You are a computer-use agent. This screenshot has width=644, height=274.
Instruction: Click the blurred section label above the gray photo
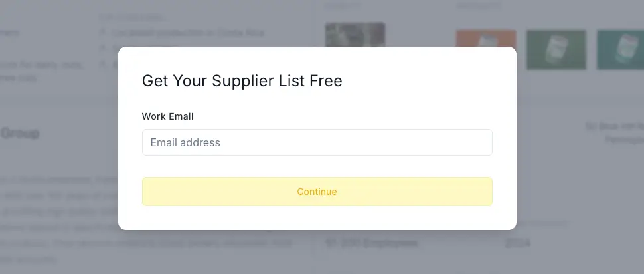point(343,6)
